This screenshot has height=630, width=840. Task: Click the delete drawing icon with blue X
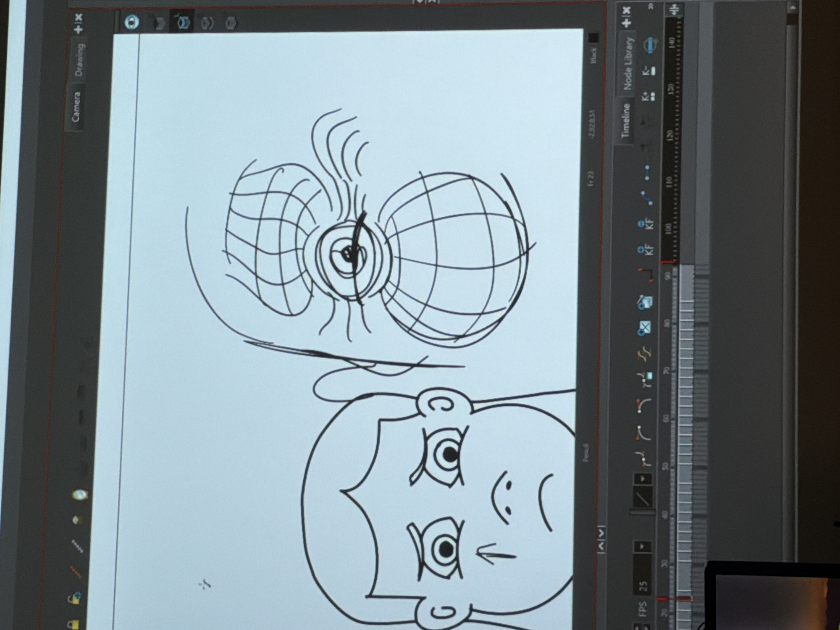pos(644,328)
